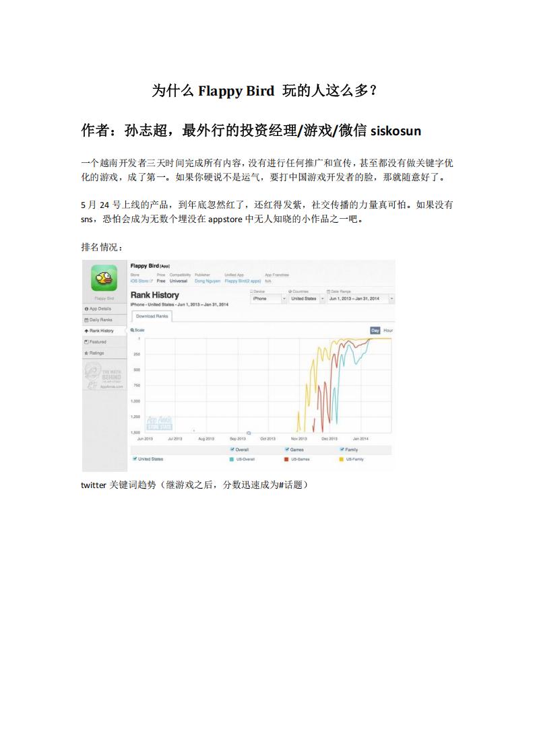Click the text '排名情况:'
535x756 pixels.
click(x=102, y=247)
